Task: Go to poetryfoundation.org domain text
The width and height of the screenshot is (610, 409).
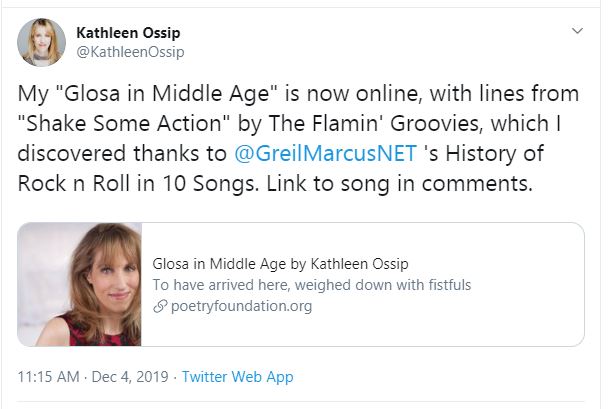Action: (x=239, y=306)
